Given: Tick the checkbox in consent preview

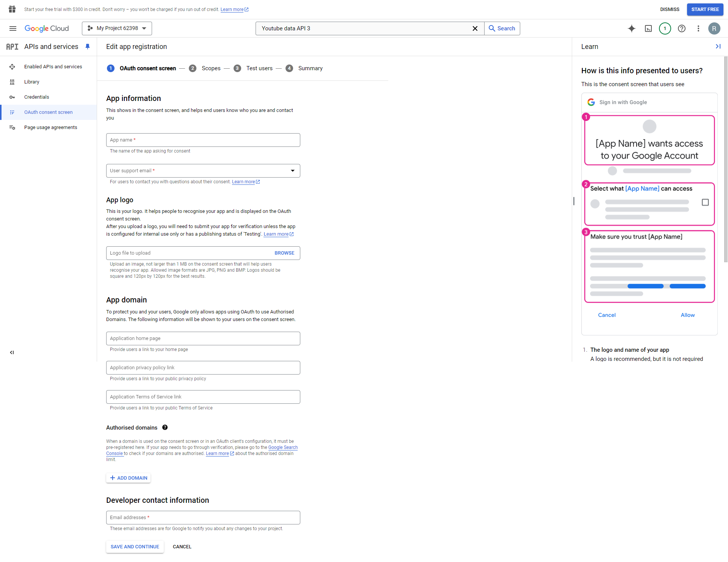Looking at the screenshot, I should pos(705,202).
